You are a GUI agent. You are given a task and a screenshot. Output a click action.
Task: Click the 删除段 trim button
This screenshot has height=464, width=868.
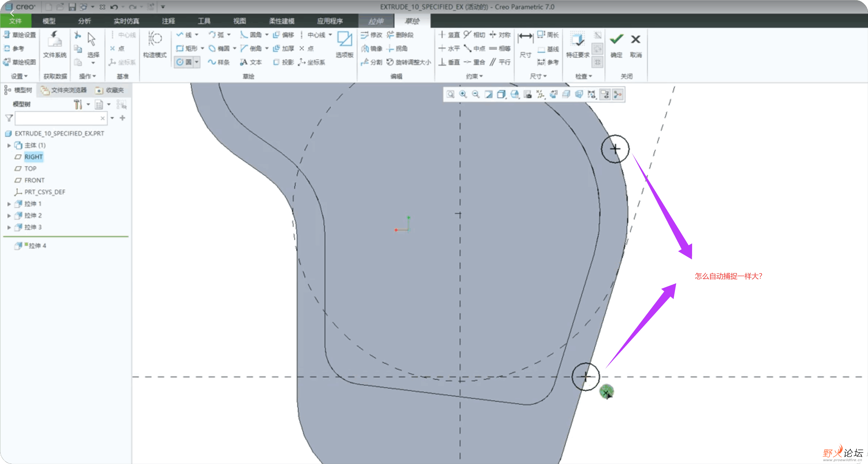pos(400,35)
